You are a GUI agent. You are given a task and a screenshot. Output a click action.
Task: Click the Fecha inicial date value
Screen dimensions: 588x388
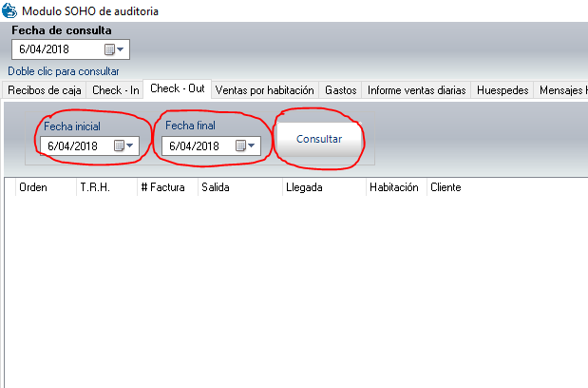(x=72, y=145)
